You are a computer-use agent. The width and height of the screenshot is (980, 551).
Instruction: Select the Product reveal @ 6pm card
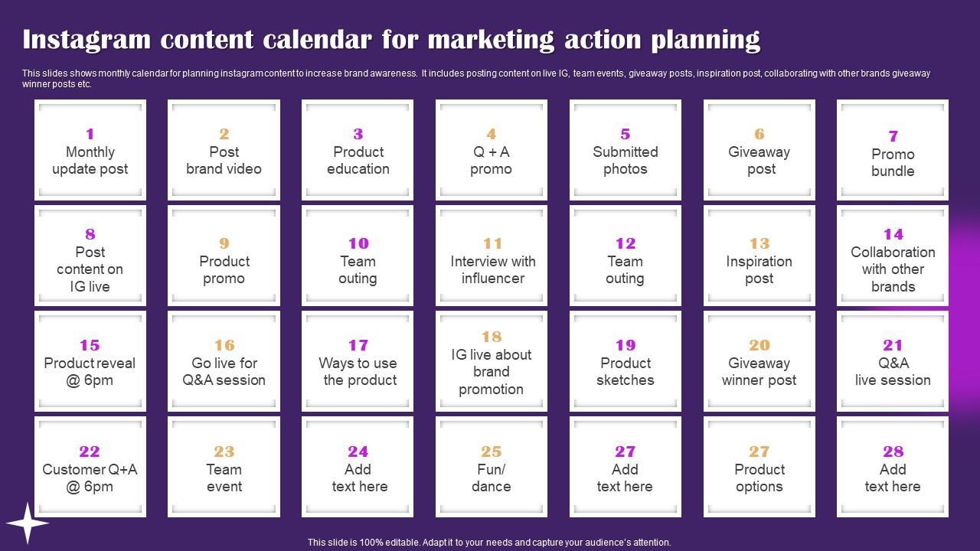(90, 362)
